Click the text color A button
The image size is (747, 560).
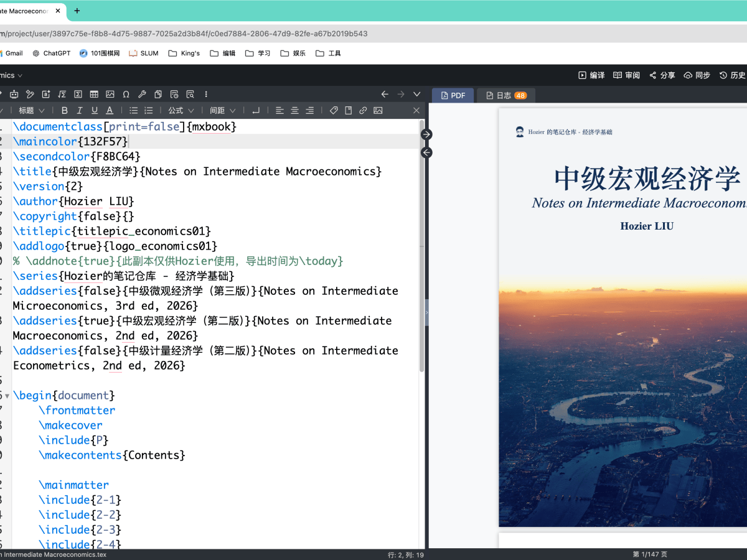[x=110, y=111]
